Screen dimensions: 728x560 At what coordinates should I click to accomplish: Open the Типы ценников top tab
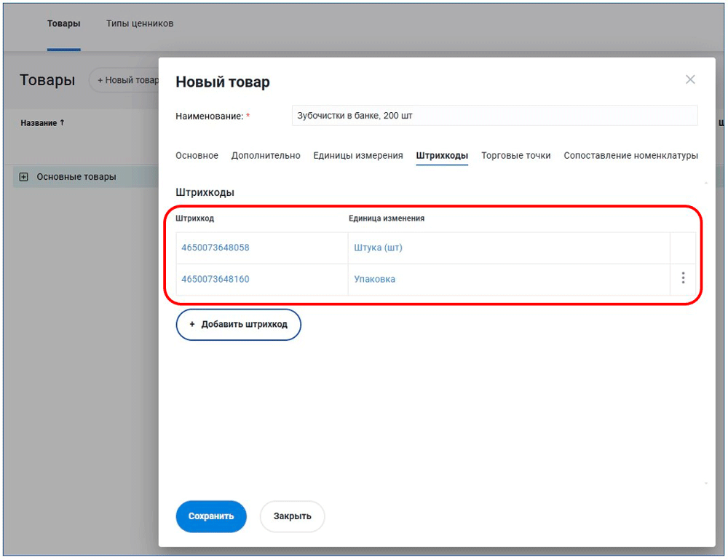pyautogui.click(x=140, y=23)
